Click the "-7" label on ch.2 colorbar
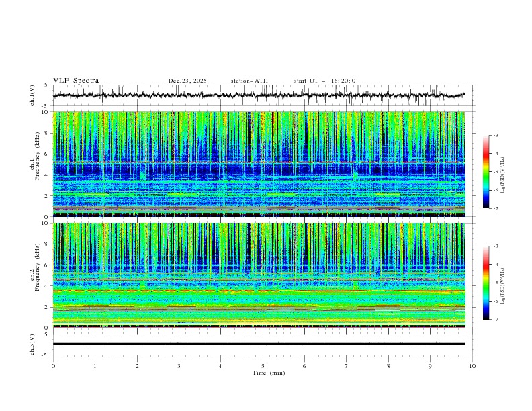Viewport: 532px width, 411px height. 496,320
